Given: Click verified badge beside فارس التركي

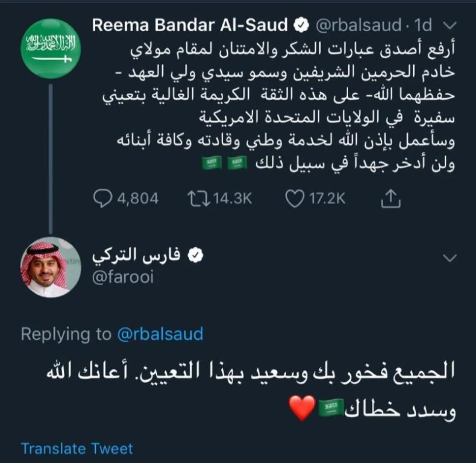Looking at the screenshot, I should click(x=195, y=256).
